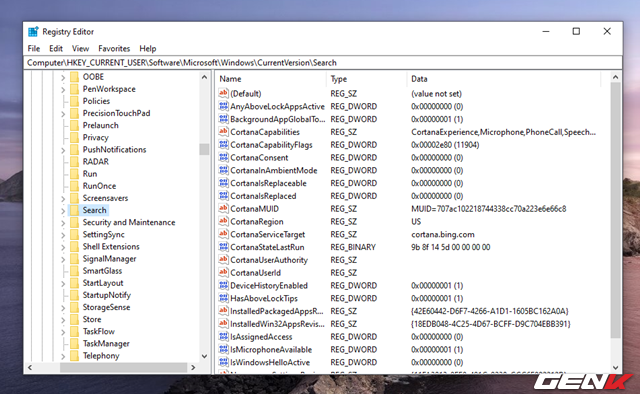Expand the OOBE tree node
Screen dimensions: 640x394
(x=63, y=77)
